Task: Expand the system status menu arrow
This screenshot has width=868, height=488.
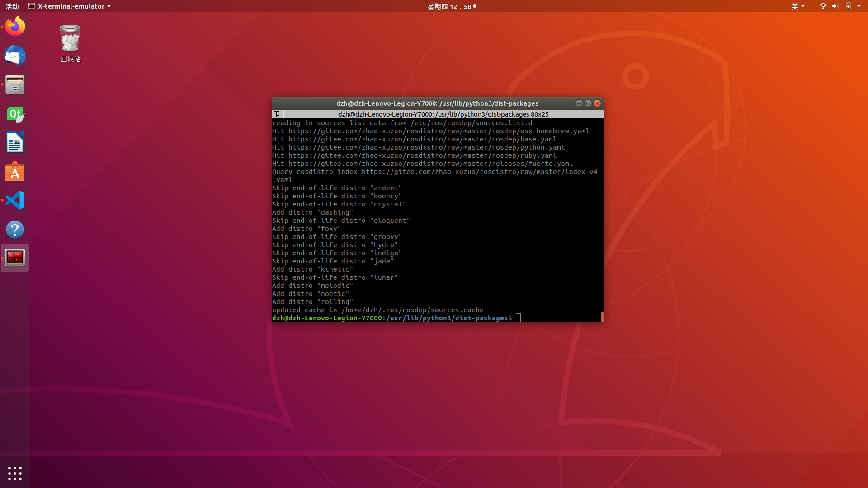Action: point(859,6)
